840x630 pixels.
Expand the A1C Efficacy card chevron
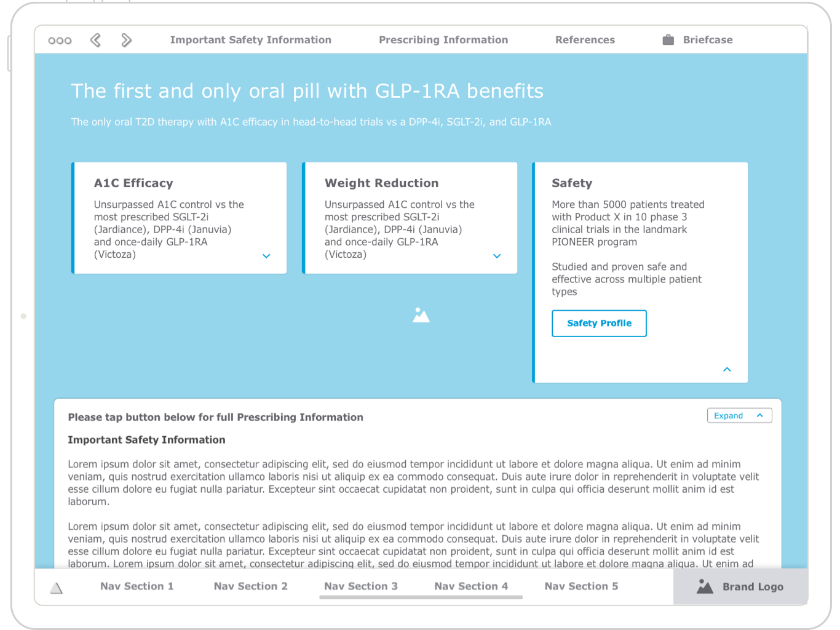(266, 256)
